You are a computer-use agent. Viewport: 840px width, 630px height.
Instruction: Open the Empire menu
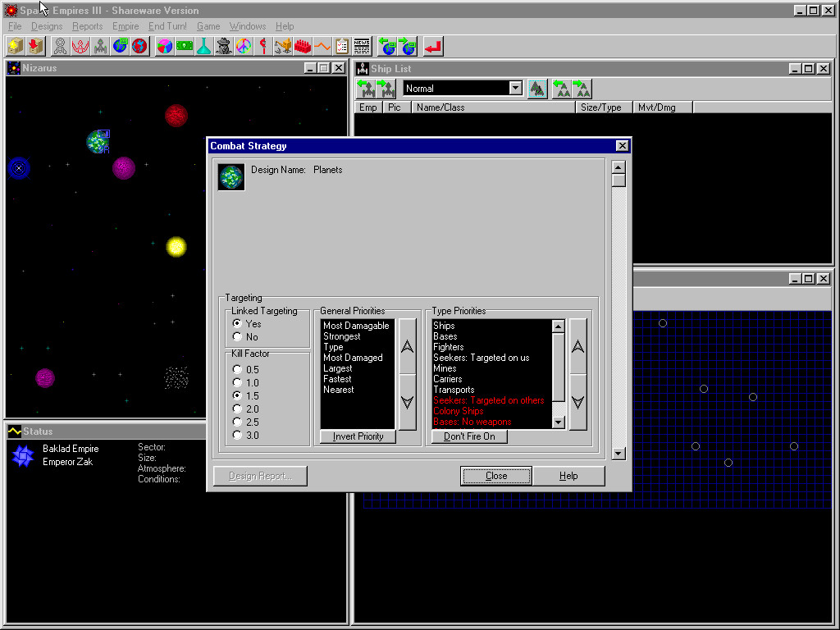[x=126, y=26]
